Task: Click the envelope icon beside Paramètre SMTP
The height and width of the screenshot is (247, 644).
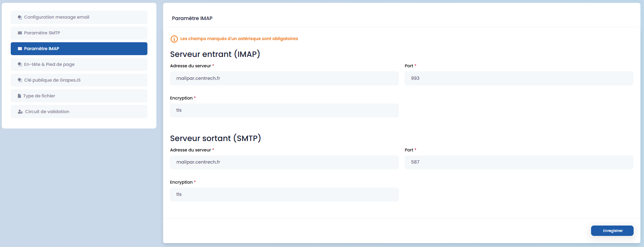Action: 20,33
